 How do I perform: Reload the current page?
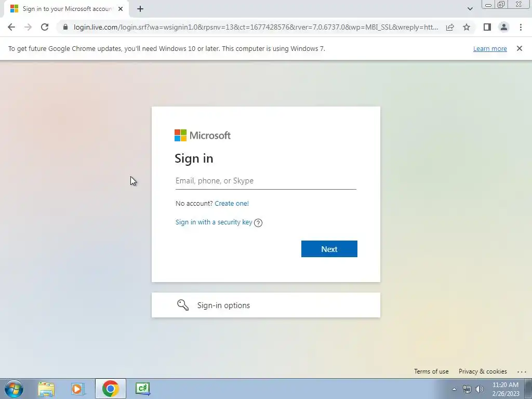pos(45,27)
